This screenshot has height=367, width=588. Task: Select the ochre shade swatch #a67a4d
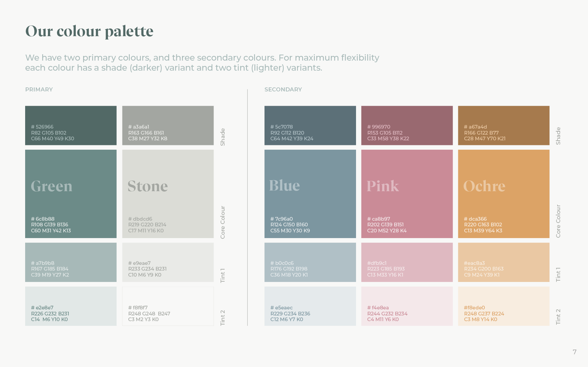504,125
